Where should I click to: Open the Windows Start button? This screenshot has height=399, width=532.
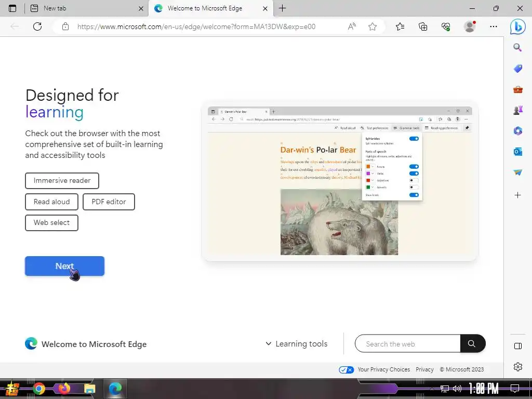click(x=12, y=389)
